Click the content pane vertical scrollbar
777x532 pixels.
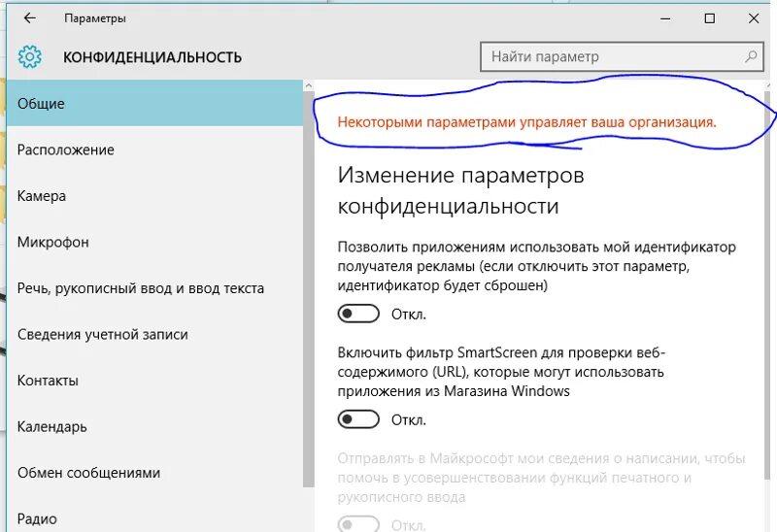click(767, 284)
